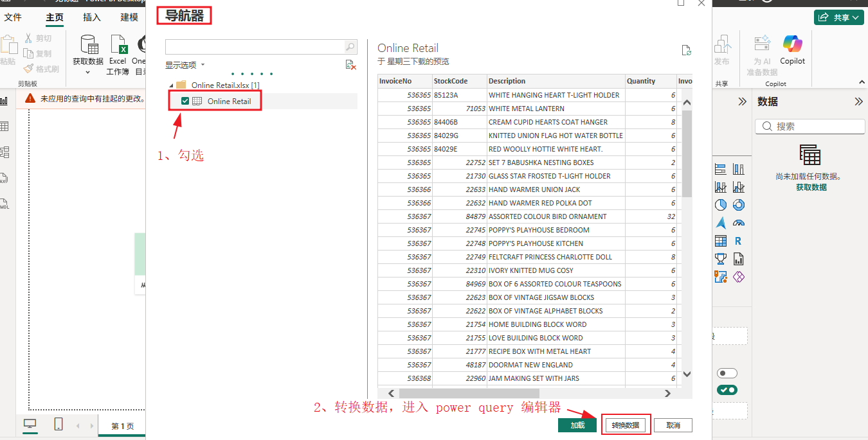Click the 'Prepare data for AI' ribbon icon
The image size is (868, 440).
[762, 43]
